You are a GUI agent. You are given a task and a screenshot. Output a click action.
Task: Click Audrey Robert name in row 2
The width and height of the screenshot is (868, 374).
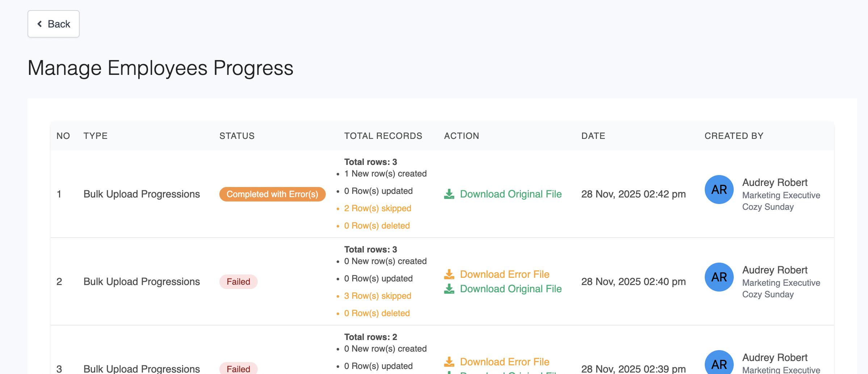point(775,270)
